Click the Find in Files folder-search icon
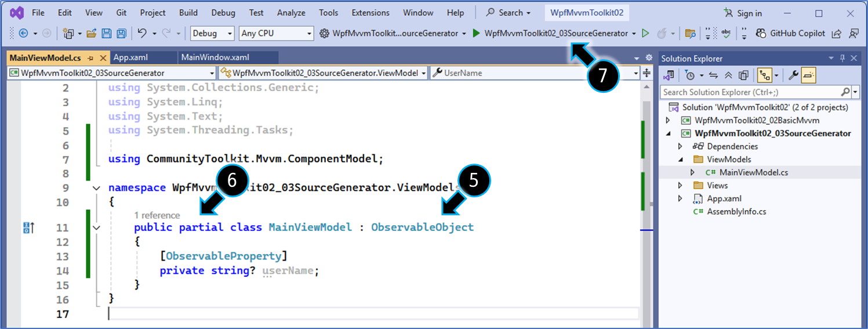Image resolution: width=868 pixels, height=329 pixels. tap(690, 34)
